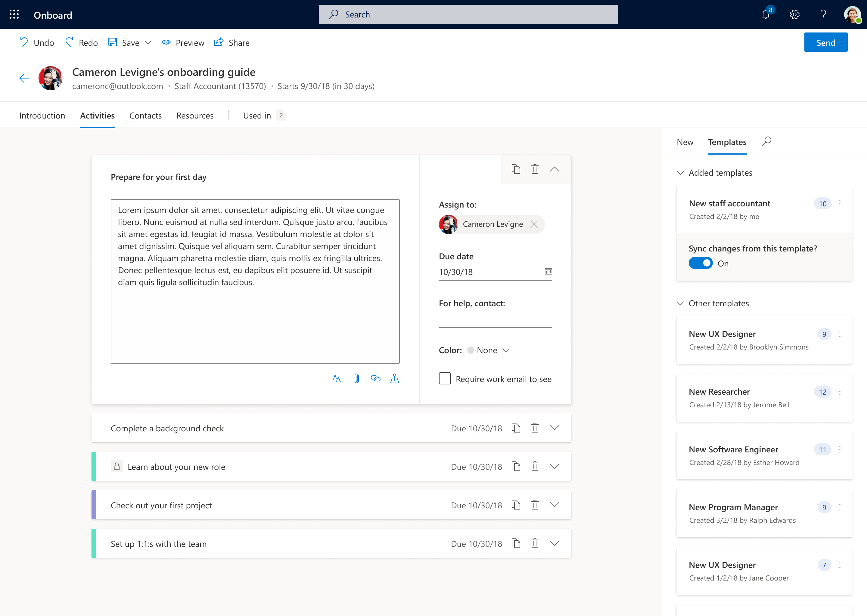Screen dimensions: 867x616
Task: Expand the Set up 1:1:s with the team activity
Action: [554, 543]
